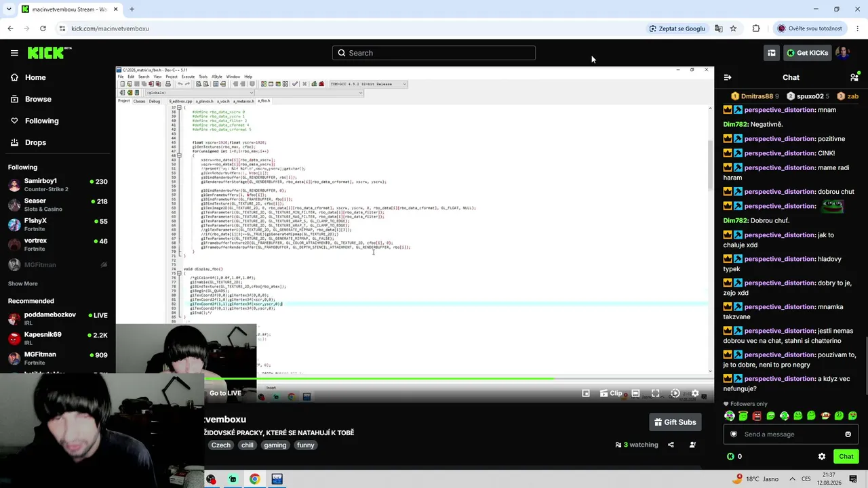Image resolution: width=868 pixels, height=488 pixels.
Task: Open Samirboy1's channel in Following list
Action: 58,185
